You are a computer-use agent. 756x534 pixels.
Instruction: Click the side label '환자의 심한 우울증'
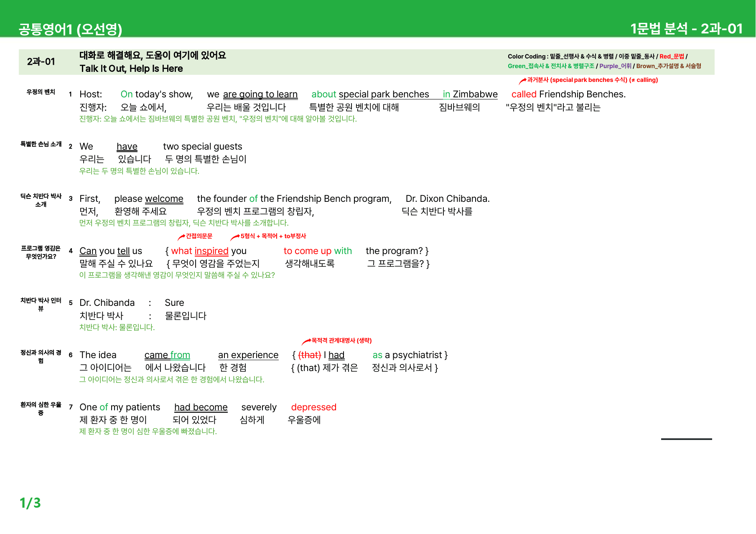(x=41, y=409)
